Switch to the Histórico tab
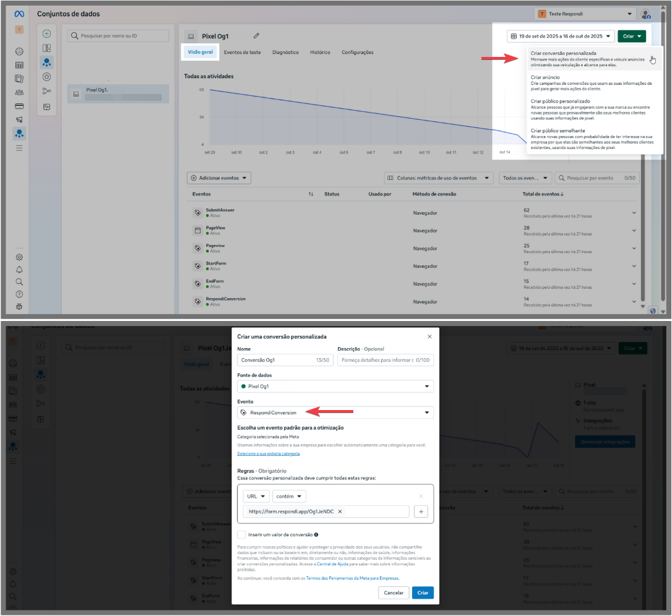 (320, 53)
